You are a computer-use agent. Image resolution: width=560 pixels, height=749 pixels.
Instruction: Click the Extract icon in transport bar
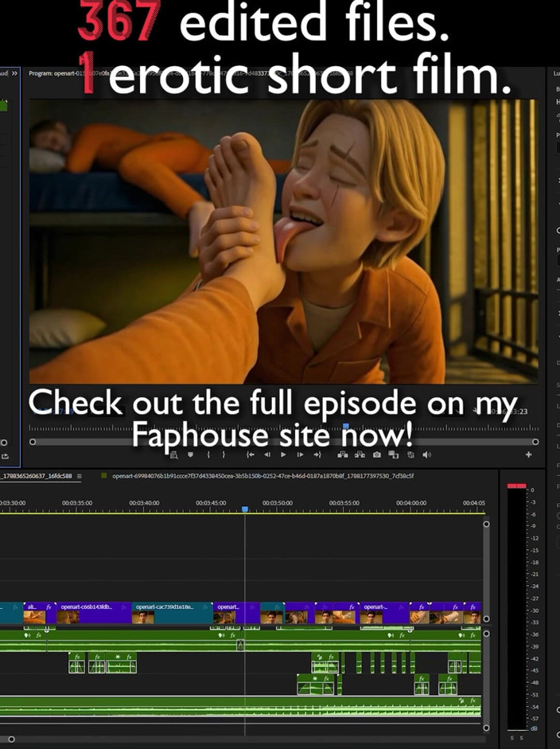click(x=360, y=454)
